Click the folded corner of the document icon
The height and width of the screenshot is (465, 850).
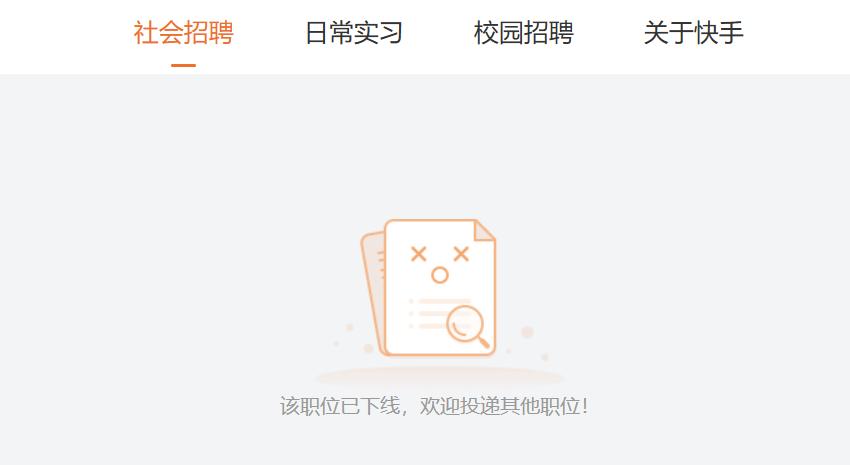click(484, 230)
